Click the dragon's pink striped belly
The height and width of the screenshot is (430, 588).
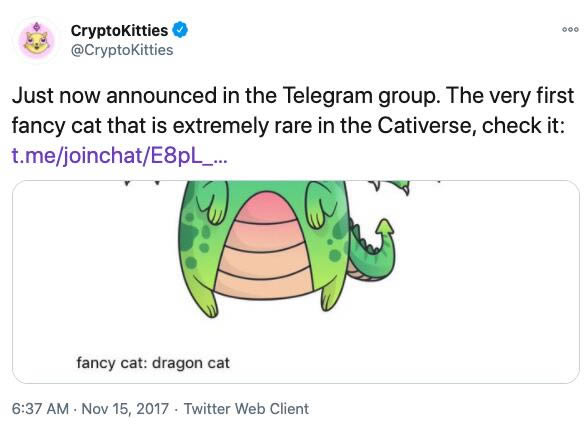tap(265, 247)
